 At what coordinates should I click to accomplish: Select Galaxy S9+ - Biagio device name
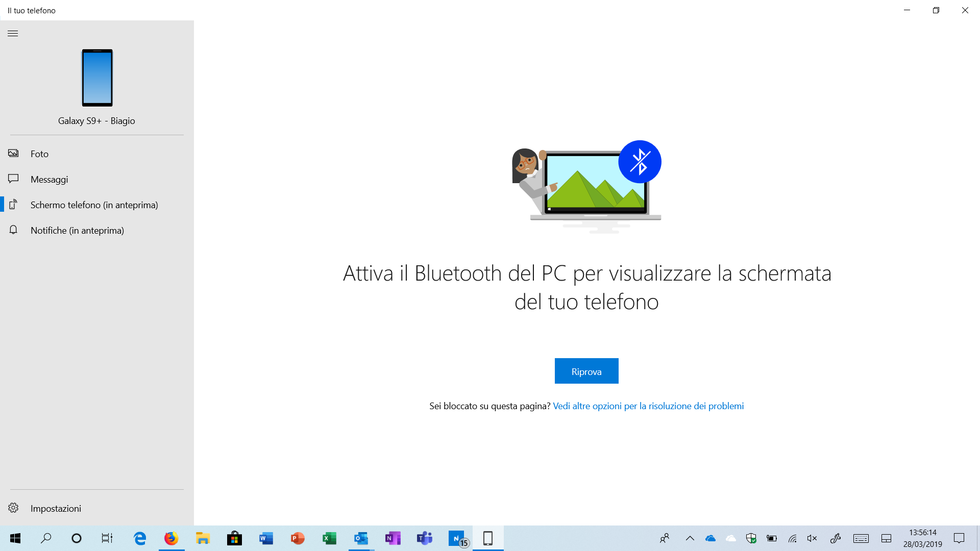click(96, 121)
